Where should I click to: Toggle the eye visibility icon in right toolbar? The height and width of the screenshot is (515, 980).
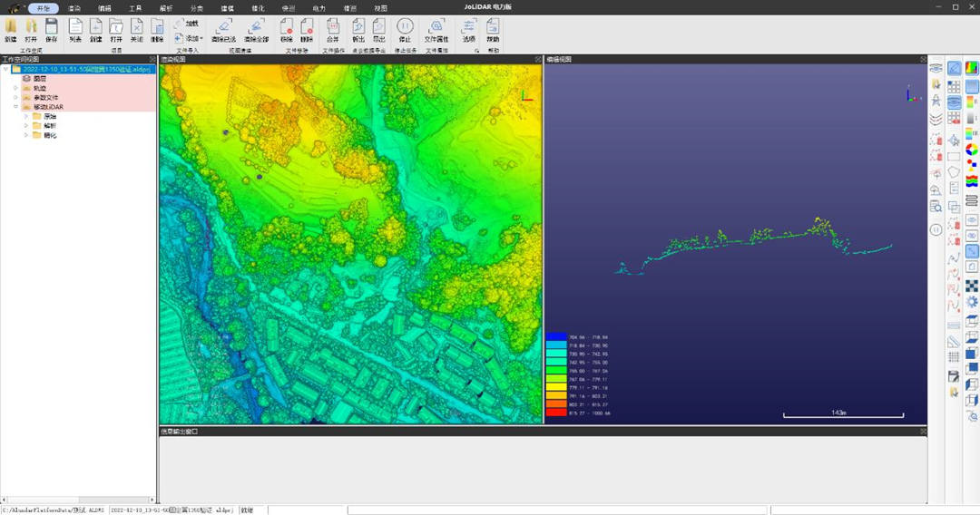coord(936,68)
